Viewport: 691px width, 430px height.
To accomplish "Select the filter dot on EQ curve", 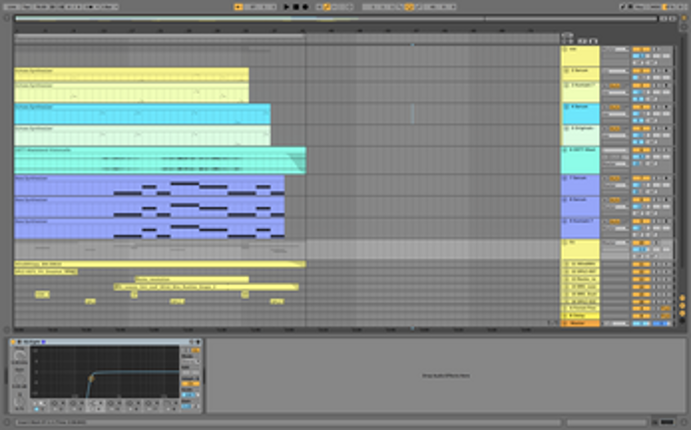I will click(x=91, y=378).
